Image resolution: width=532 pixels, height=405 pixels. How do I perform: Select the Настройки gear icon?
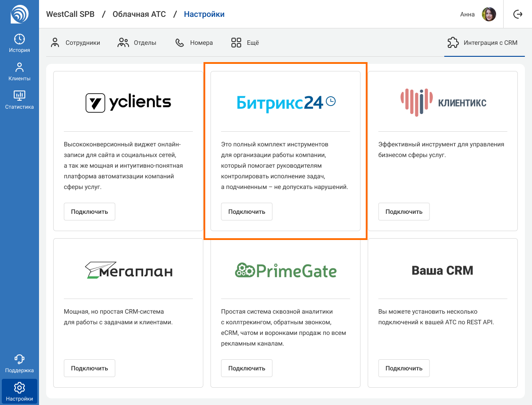[20, 388]
